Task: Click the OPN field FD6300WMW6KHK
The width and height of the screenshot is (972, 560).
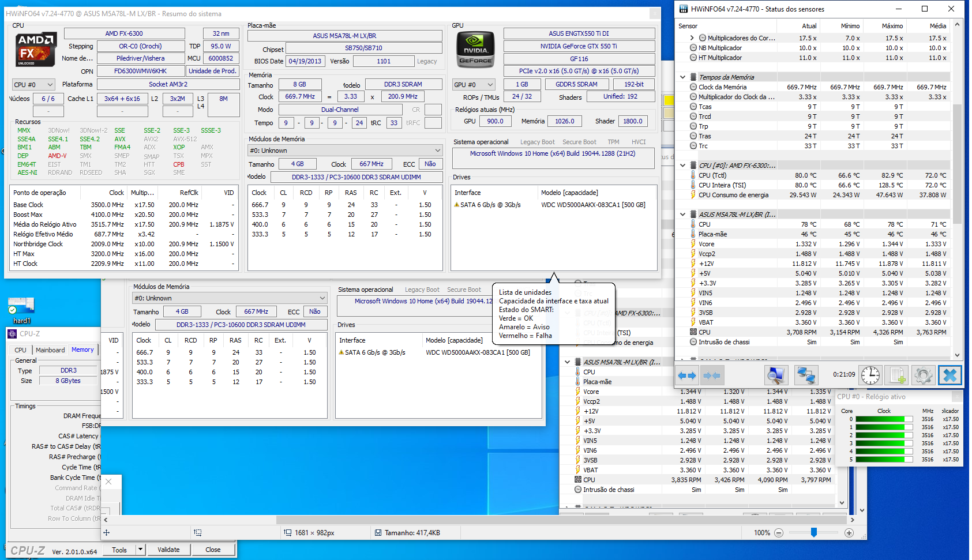Action: pos(141,71)
